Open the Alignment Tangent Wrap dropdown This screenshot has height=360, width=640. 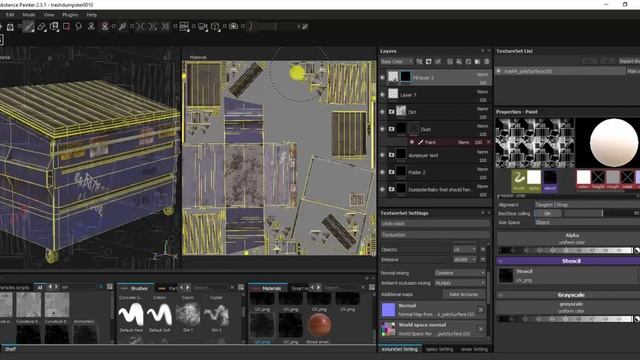pos(587,204)
